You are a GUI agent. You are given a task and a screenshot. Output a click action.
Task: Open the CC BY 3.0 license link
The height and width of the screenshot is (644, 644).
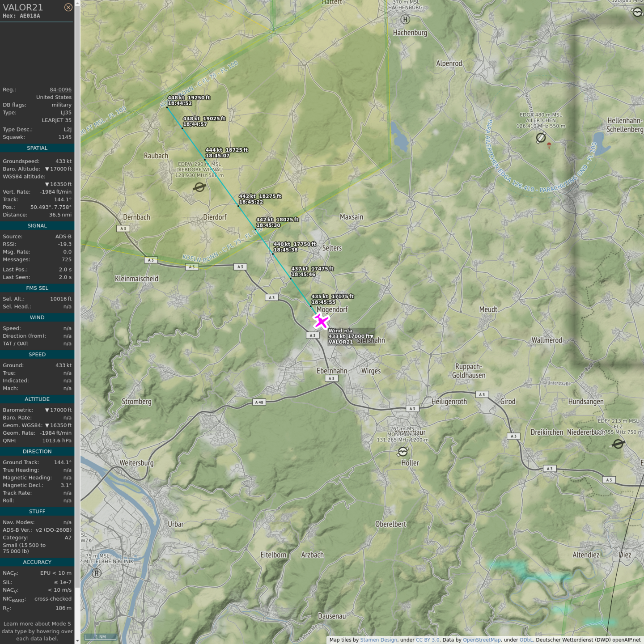click(x=428, y=640)
